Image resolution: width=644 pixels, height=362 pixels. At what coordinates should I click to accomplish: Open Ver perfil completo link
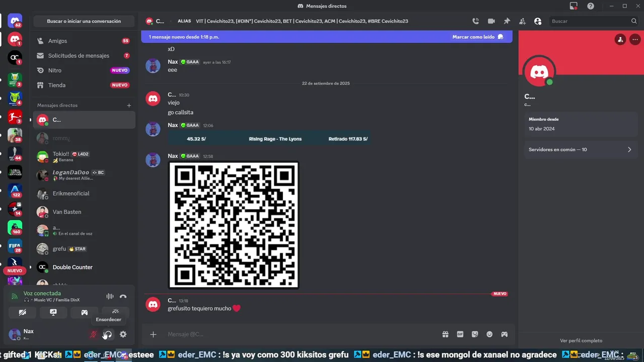[581, 340]
